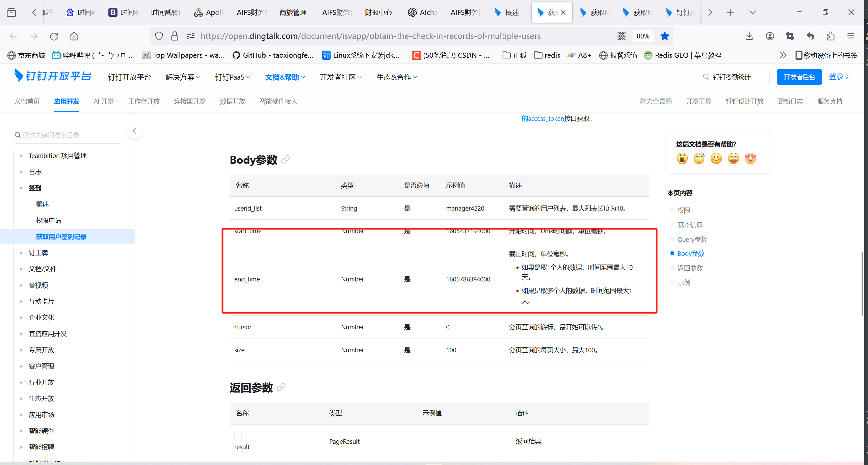Open the 数据开放 tab

232,101
